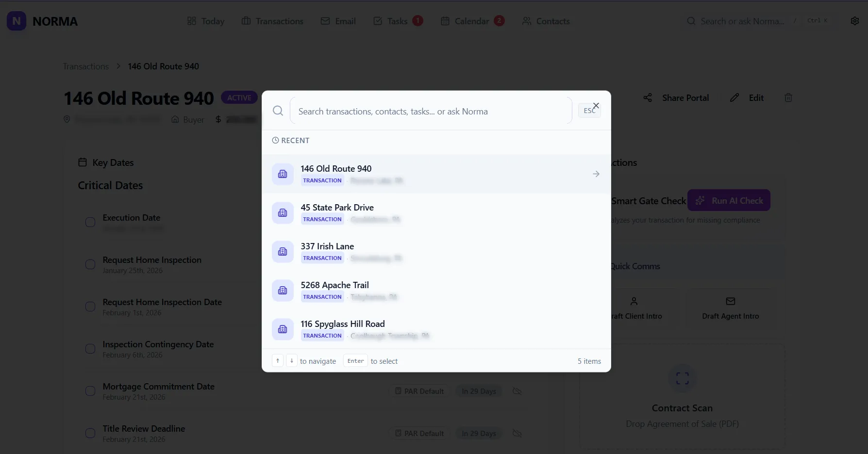
Task: Click the settings gear icon
Action: [x=855, y=21]
